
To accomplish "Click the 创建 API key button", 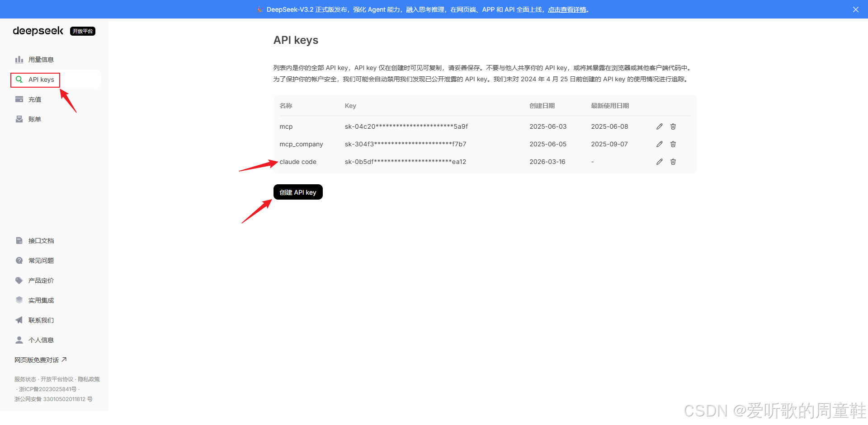I will pyautogui.click(x=298, y=192).
